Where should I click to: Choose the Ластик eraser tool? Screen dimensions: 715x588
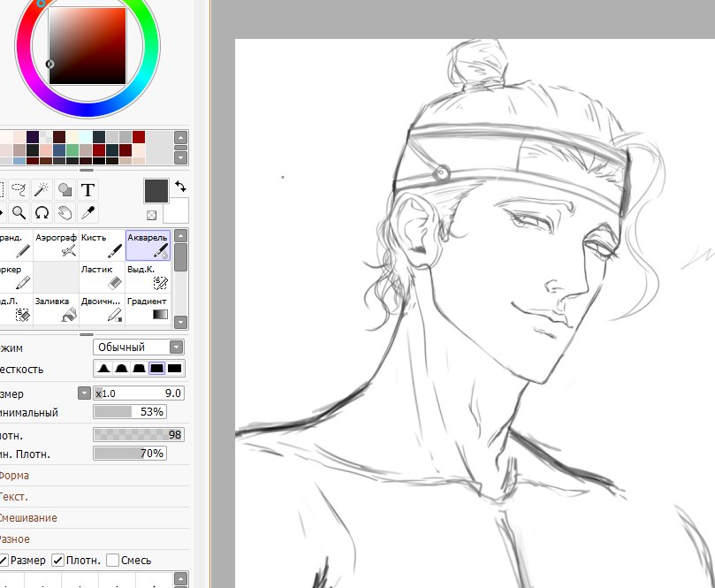tap(102, 277)
